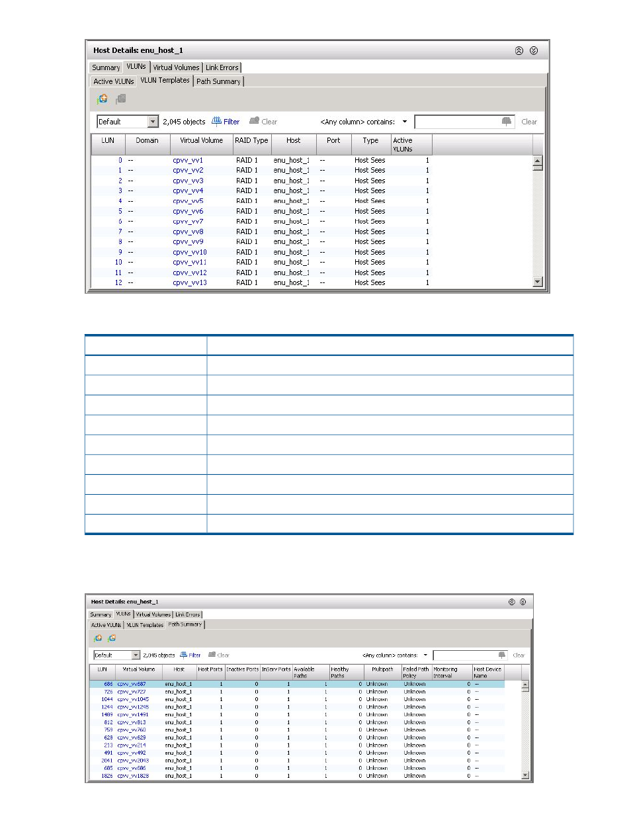The width and height of the screenshot is (631, 840).
Task: Click the create VLUN icon in the upper panel toolbar
Action: pos(103,99)
